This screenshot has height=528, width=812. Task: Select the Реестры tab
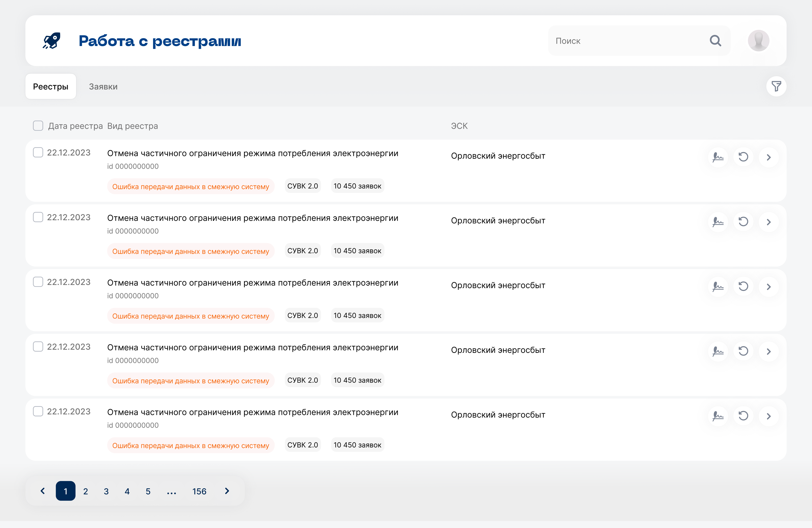[51, 87]
